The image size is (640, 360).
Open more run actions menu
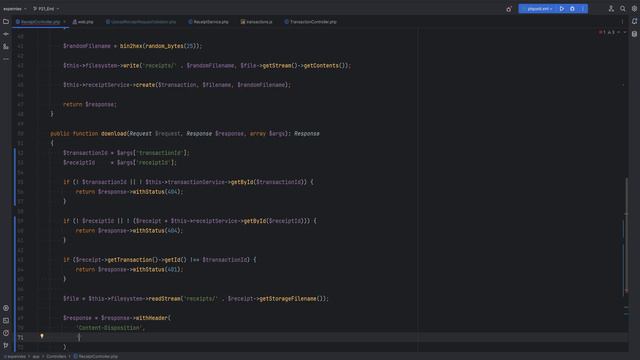pyautogui.click(x=583, y=9)
